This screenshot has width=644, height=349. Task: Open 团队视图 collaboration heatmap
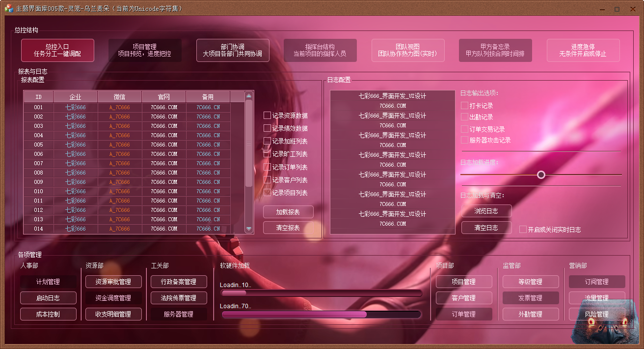407,50
